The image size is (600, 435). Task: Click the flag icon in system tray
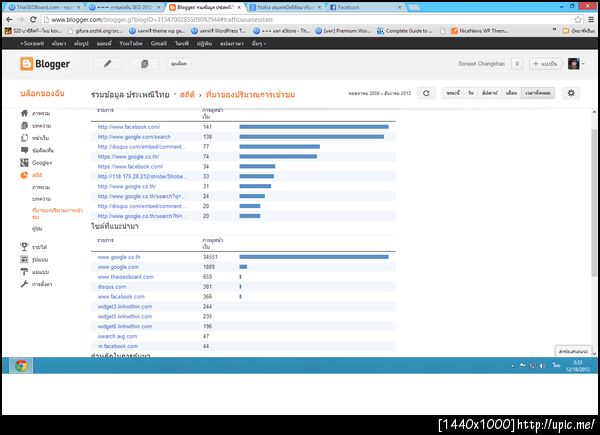(522, 366)
